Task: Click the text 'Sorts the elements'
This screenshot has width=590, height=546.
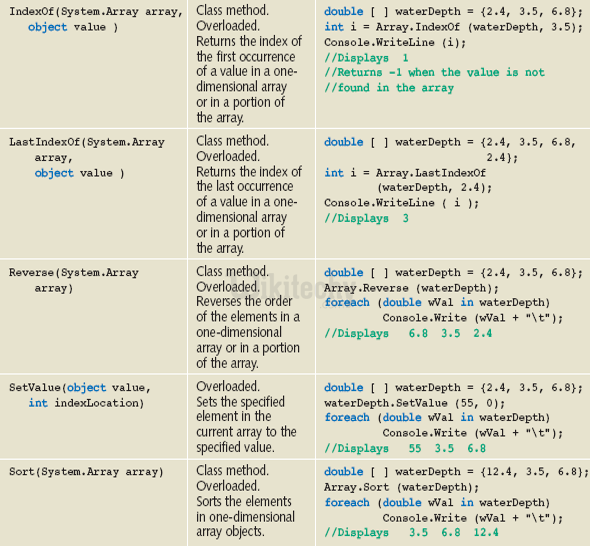Action: (244, 502)
